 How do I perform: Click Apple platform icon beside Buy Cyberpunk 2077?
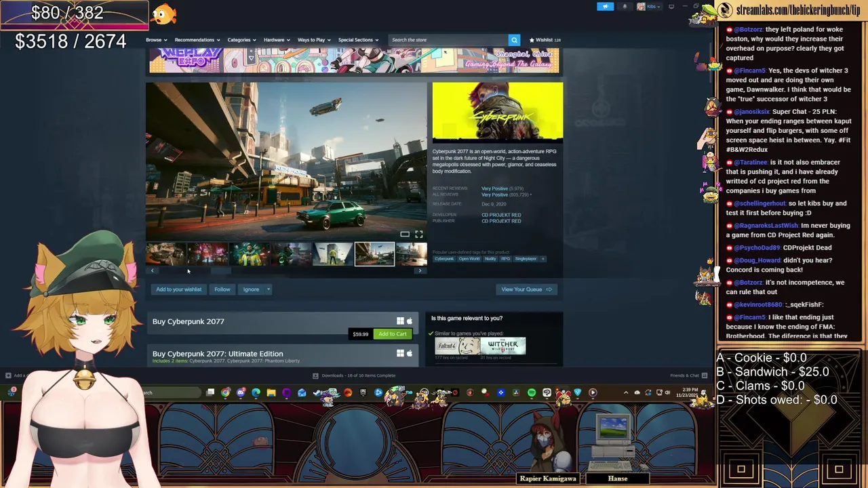[409, 321]
